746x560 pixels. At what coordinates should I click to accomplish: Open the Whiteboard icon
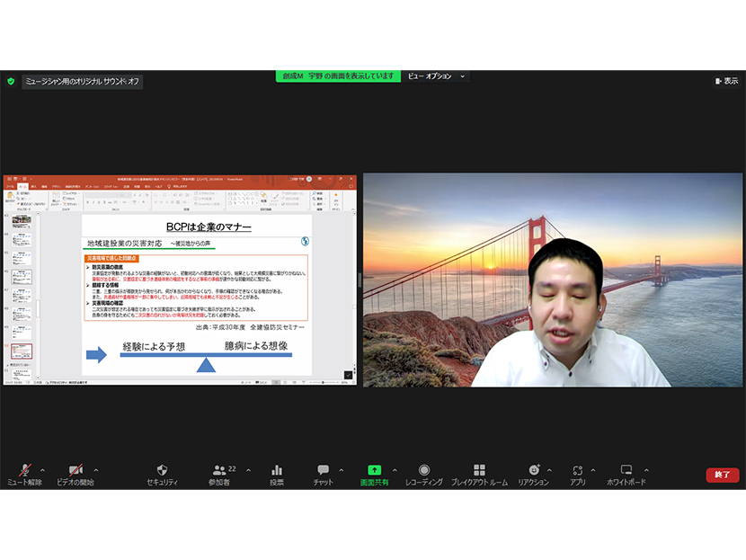626,471
